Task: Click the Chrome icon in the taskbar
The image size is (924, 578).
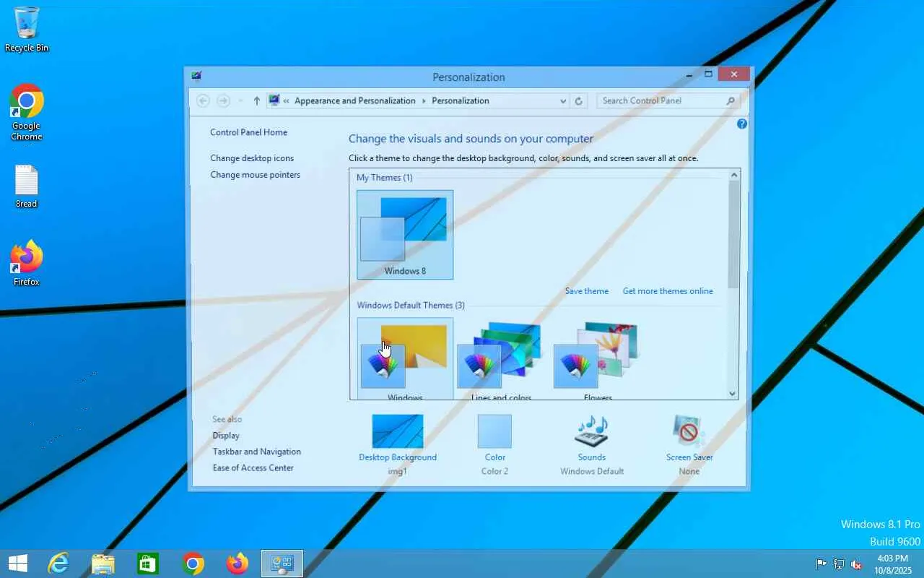Action: pos(193,564)
